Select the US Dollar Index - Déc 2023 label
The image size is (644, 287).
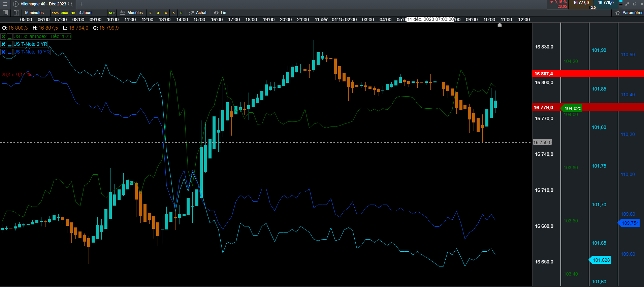42,36
